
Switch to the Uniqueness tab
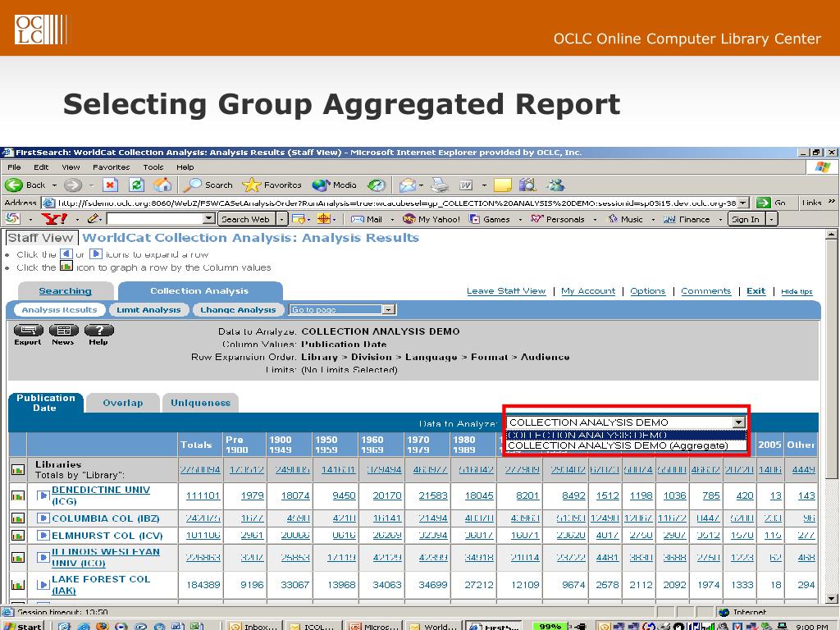coord(200,403)
